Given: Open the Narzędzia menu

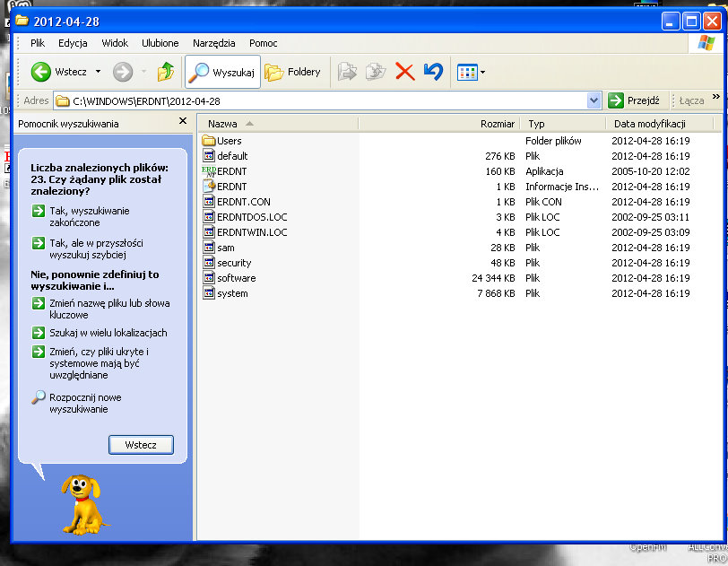Looking at the screenshot, I should coord(214,43).
